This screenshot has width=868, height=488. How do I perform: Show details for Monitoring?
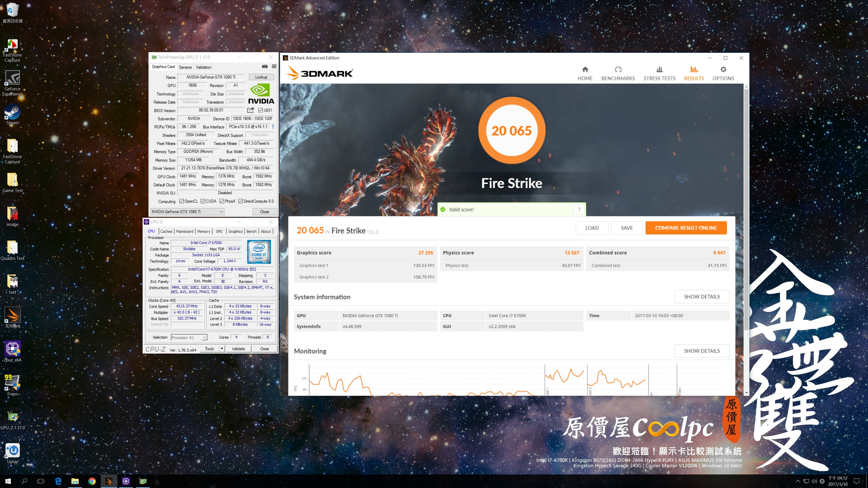702,351
